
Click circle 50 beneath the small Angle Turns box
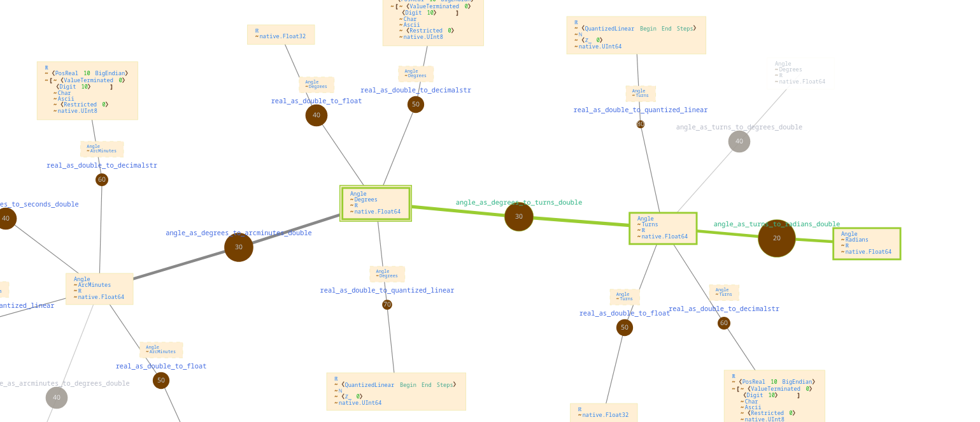tap(625, 328)
